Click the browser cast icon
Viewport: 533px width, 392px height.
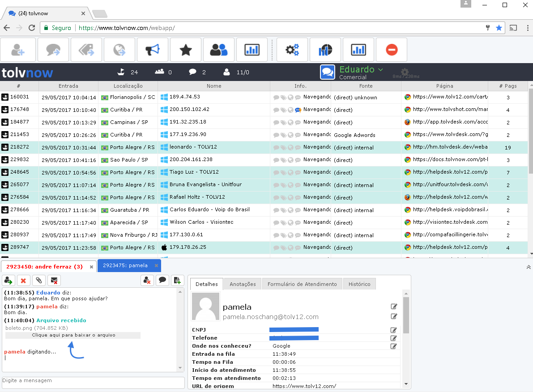click(x=513, y=28)
